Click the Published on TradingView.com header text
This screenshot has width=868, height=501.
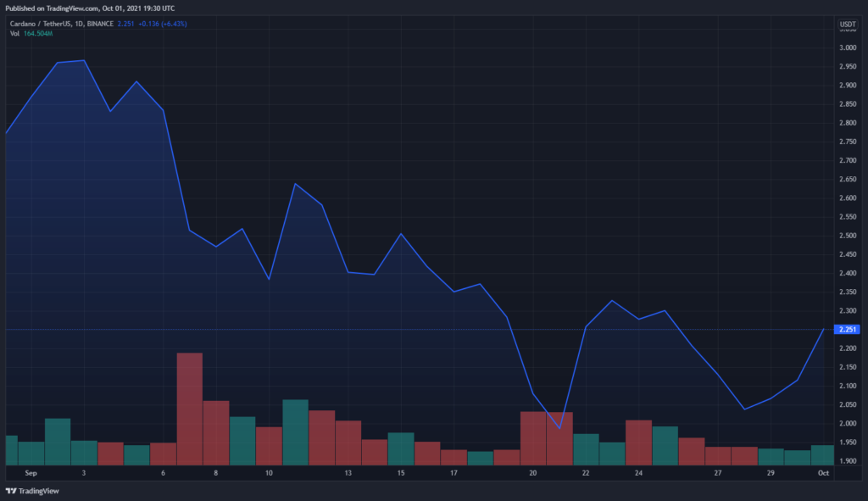(x=90, y=8)
